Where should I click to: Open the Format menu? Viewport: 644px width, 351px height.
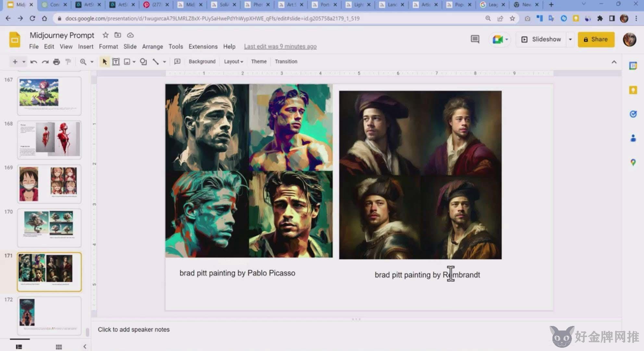click(108, 46)
